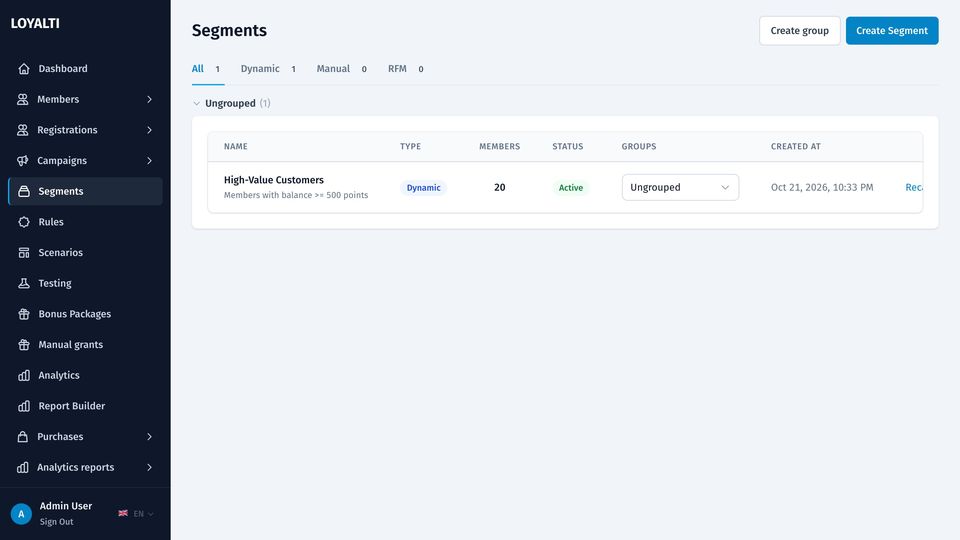Click the Sign Out link
This screenshot has width=960, height=540.
coord(56,522)
